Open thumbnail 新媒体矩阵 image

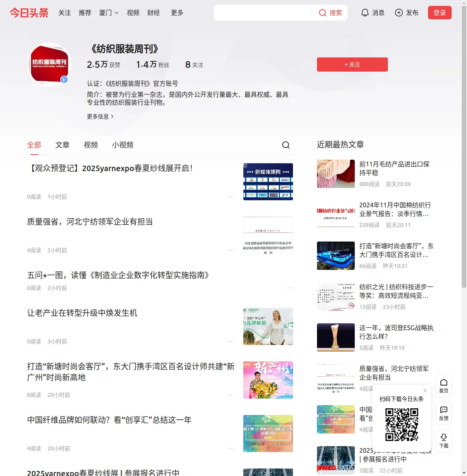[x=268, y=182]
